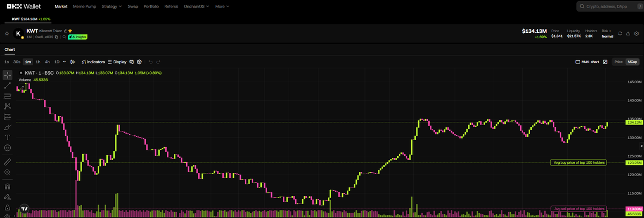The width and height of the screenshot is (644, 218).
Task: Open the emoji icons tool
Action: tap(8, 148)
